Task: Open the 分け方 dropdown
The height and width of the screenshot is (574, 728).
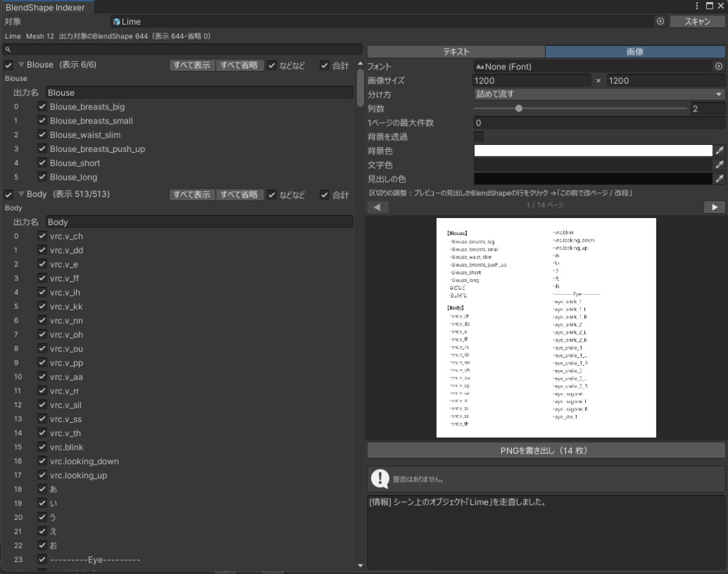Action: [x=599, y=94]
